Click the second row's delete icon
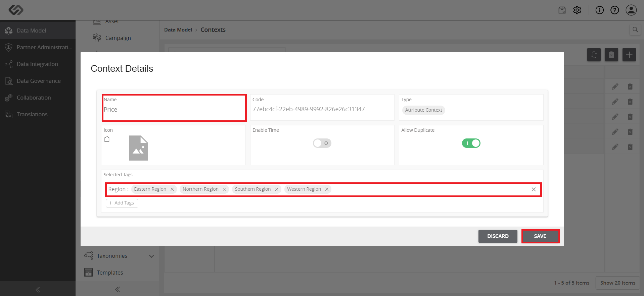644x296 pixels. (630, 102)
